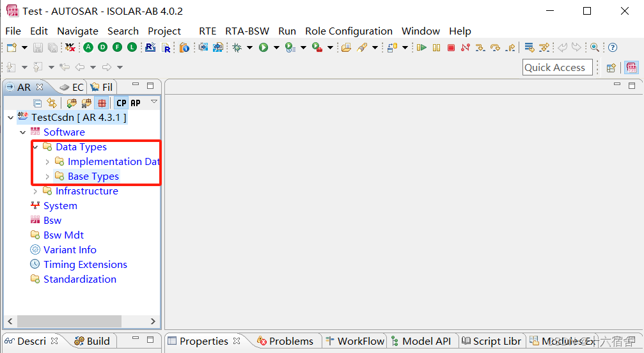Screen dimensions: 644x353
Task: Select the Bsw Mdt tree item
Action: click(64, 235)
